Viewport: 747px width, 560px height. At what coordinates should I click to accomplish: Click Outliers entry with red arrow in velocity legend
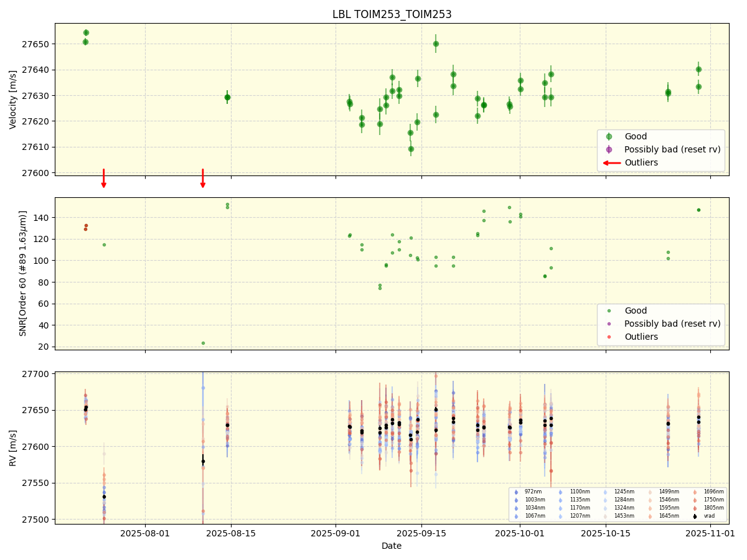(630, 163)
